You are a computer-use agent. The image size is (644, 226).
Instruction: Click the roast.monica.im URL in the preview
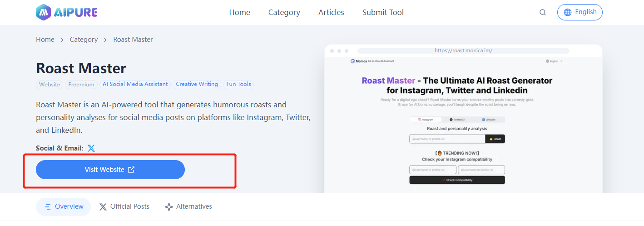463,50
